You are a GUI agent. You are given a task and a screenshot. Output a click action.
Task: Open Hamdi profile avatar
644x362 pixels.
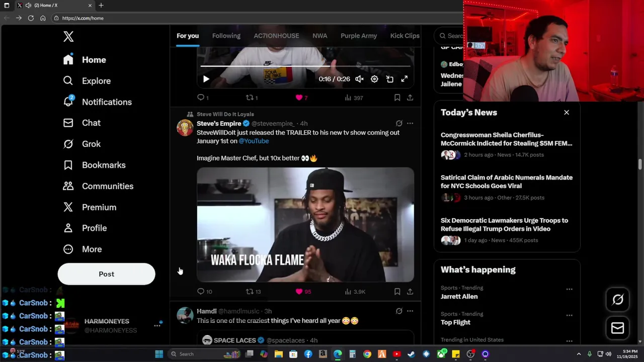(185, 315)
